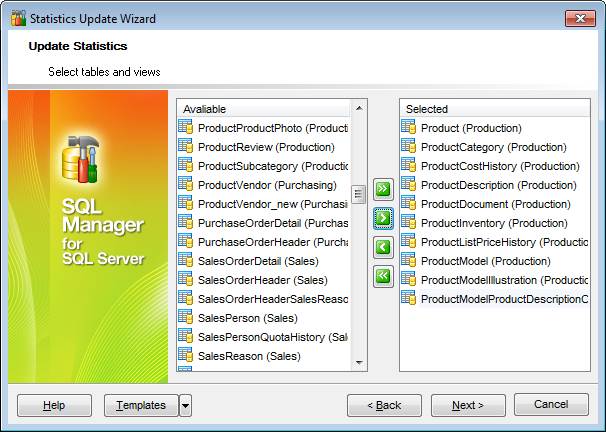Viewport: 606px width, 432px height.
Task: Select ProductInventory (Production) row
Action: [494, 223]
